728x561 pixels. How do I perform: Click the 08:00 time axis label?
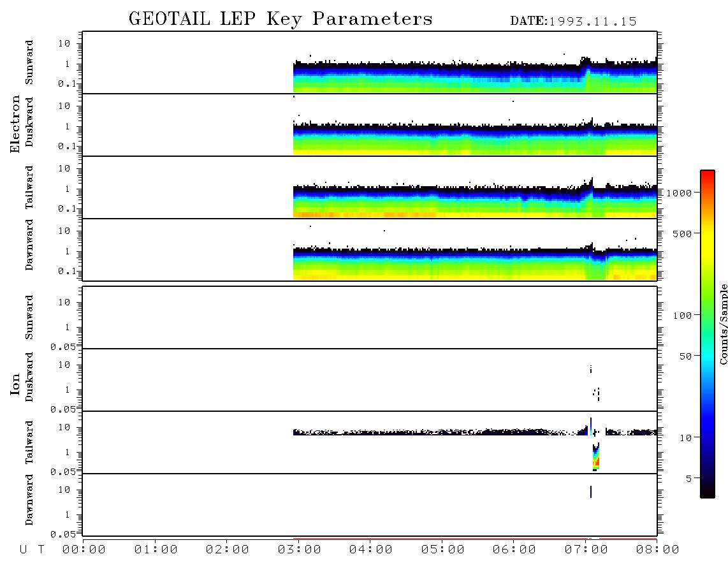(x=658, y=550)
